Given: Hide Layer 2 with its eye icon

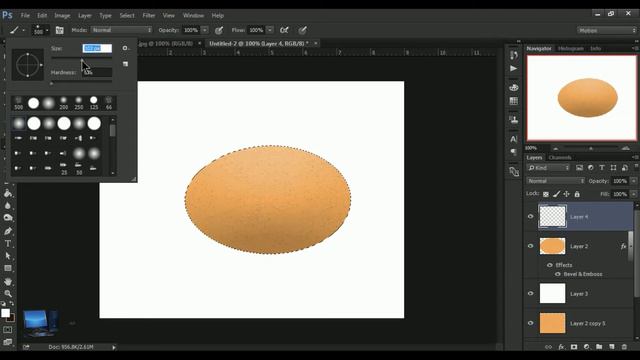Looking at the screenshot, I should 531,246.
